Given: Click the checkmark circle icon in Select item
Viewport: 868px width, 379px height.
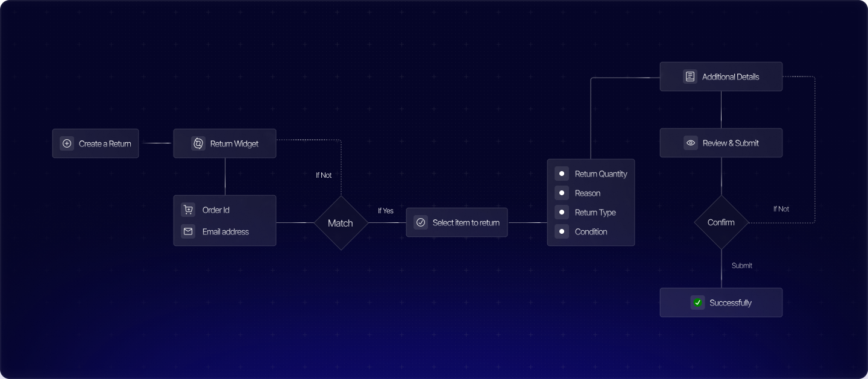Looking at the screenshot, I should tap(421, 222).
